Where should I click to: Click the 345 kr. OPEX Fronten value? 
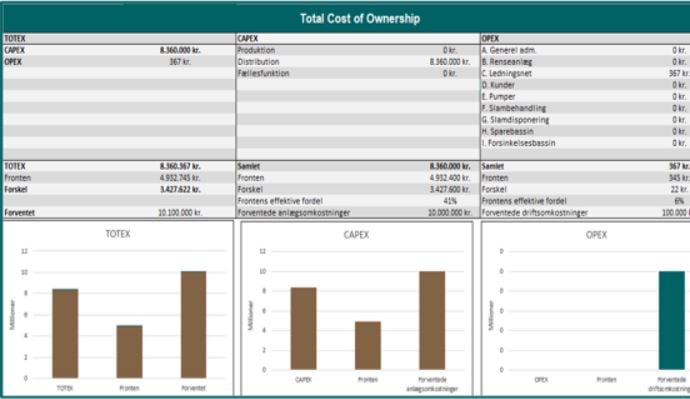pos(679,178)
